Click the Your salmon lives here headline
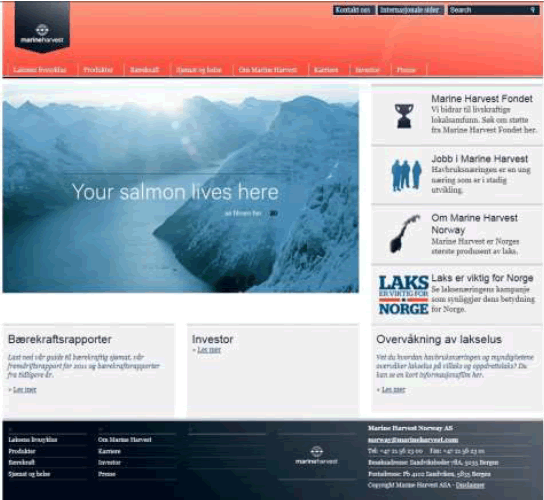This screenshot has height=500, width=544. (x=175, y=192)
